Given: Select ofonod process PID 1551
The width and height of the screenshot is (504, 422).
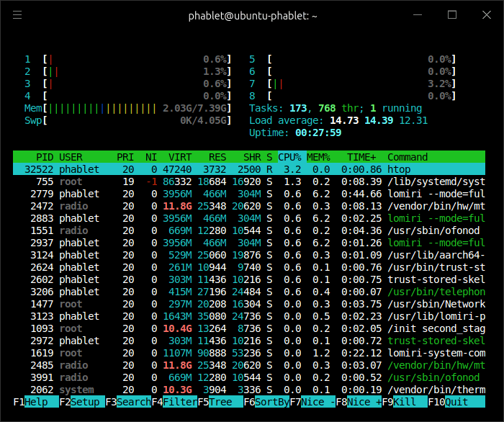Looking at the screenshot, I should pos(249,230).
